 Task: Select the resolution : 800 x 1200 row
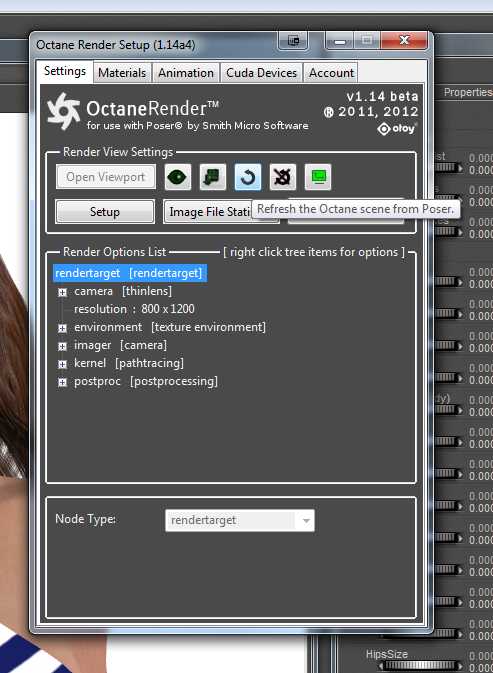pyautogui.click(x=134, y=309)
